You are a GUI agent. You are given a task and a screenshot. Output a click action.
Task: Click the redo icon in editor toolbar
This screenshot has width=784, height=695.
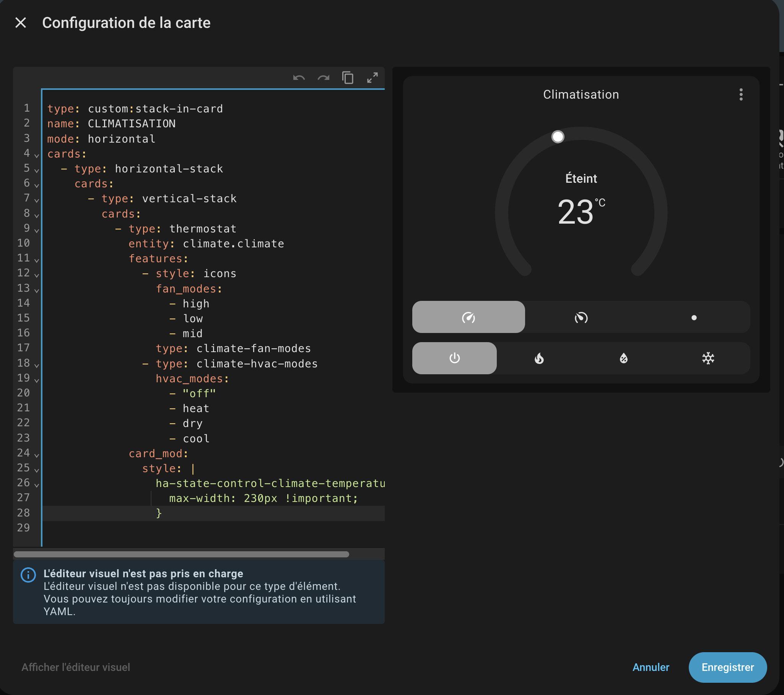coord(323,78)
